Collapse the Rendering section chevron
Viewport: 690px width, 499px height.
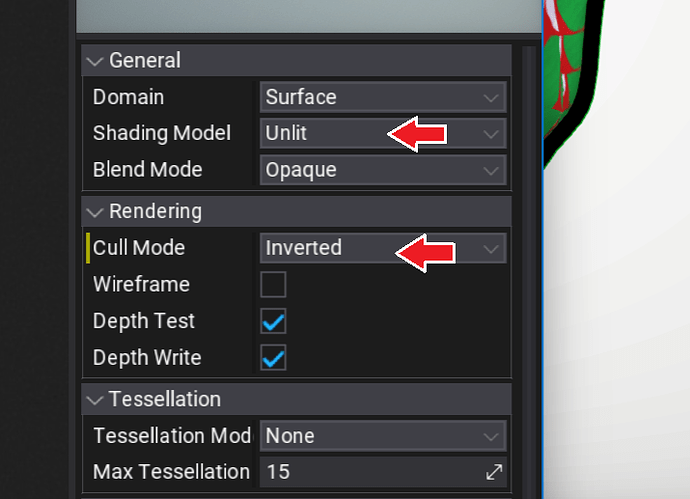95,212
